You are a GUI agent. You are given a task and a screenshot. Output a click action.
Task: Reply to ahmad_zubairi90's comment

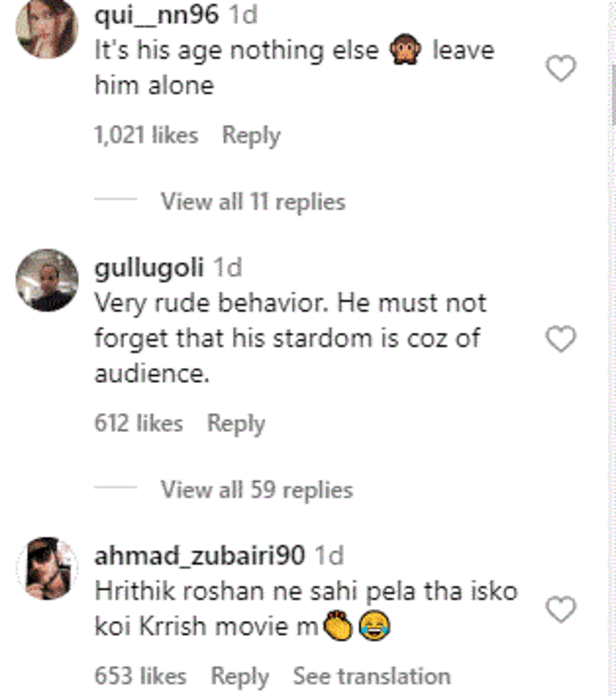pyautogui.click(x=241, y=676)
